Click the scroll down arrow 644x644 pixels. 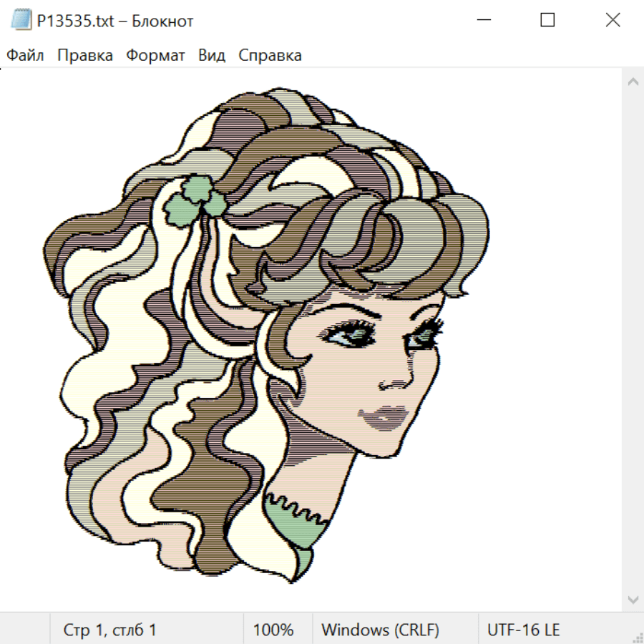pos(633,599)
